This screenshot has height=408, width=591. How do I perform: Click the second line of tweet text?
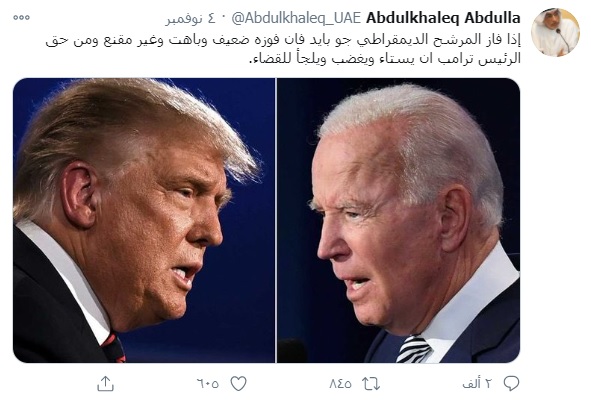coord(385,58)
